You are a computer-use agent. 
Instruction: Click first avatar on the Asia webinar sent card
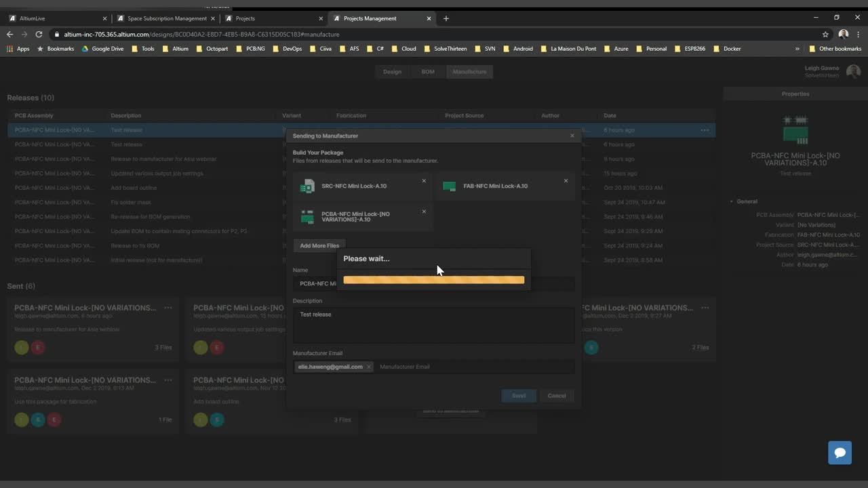point(22,347)
